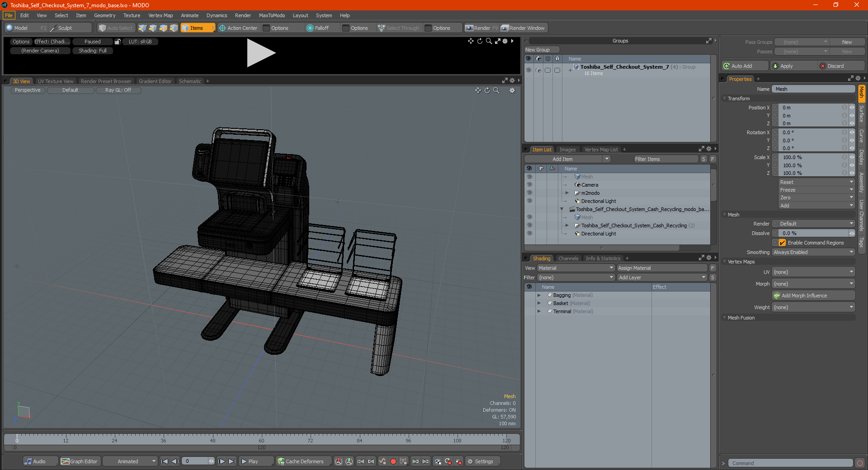The image size is (868, 470).
Task: Step to previous frame
Action: [175, 461]
